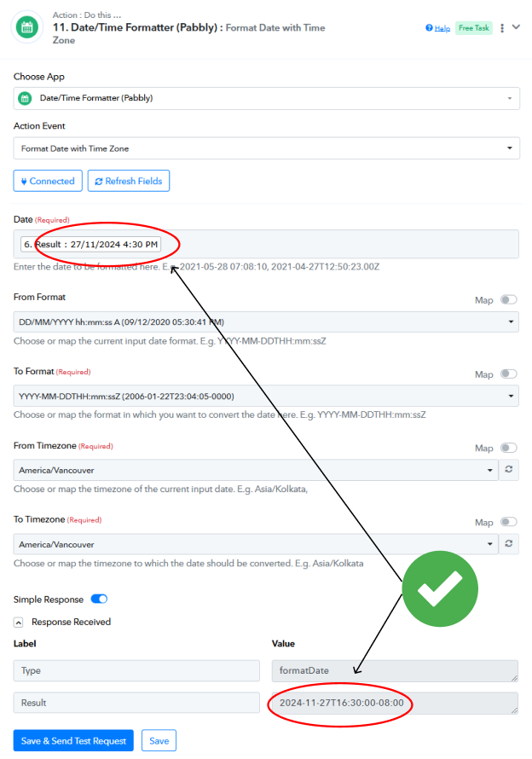Open the Help link

point(438,28)
